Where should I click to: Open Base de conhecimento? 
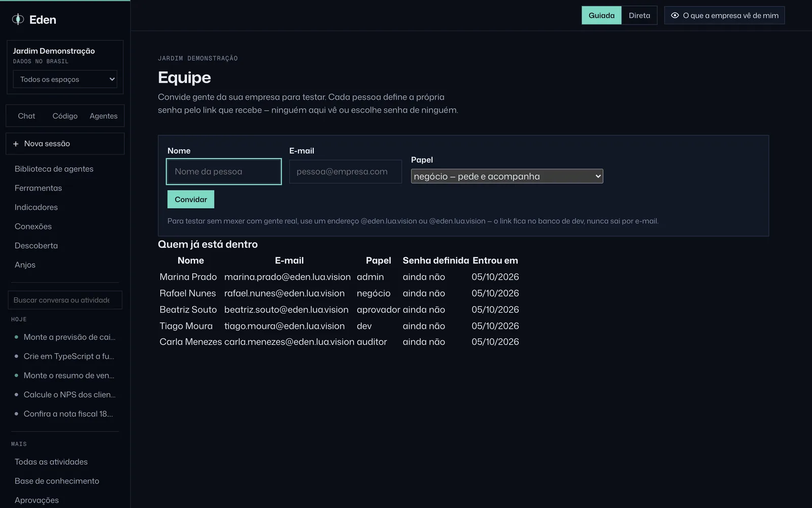[57, 481]
